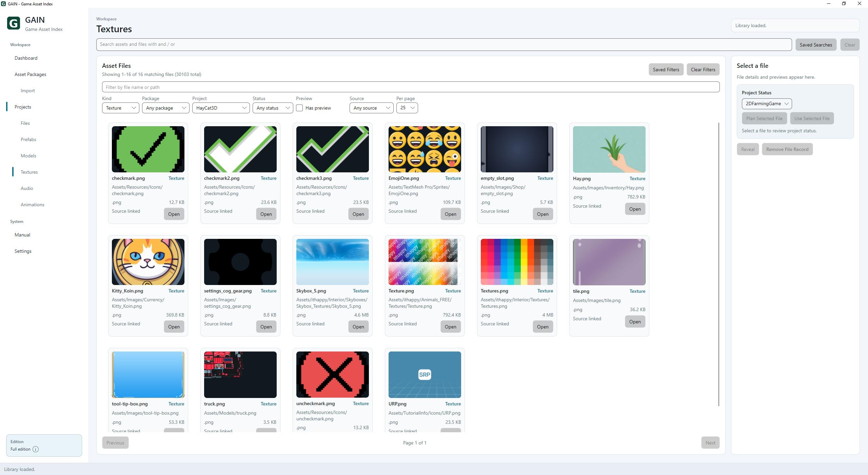Click Clear Filters button
Image resolution: width=868 pixels, height=475 pixels.
703,70
